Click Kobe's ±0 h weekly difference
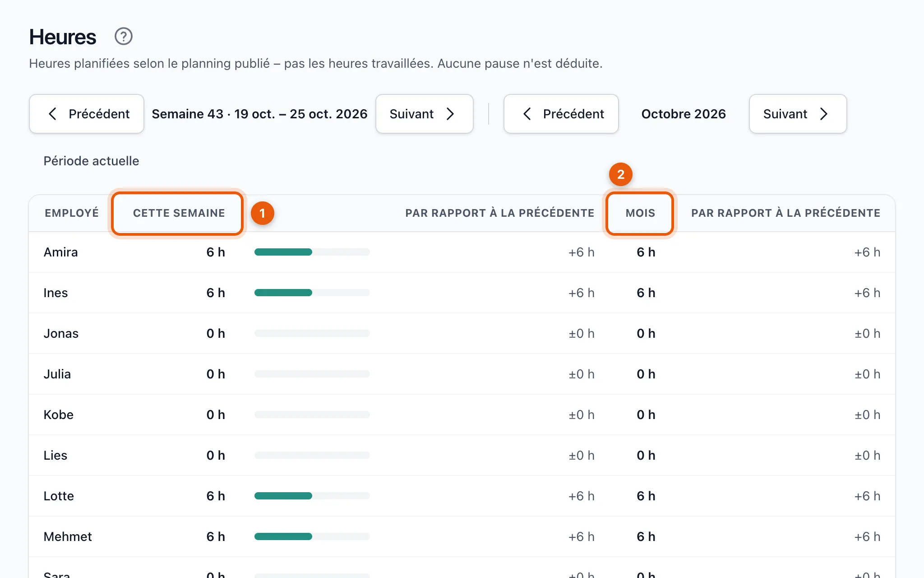This screenshot has width=924, height=578. pyautogui.click(x=581, y=415)
